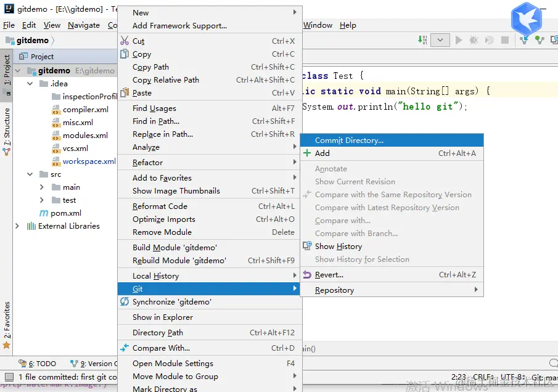Open the Structure side tab
The image size is (558, 392).
coord(7,132)
